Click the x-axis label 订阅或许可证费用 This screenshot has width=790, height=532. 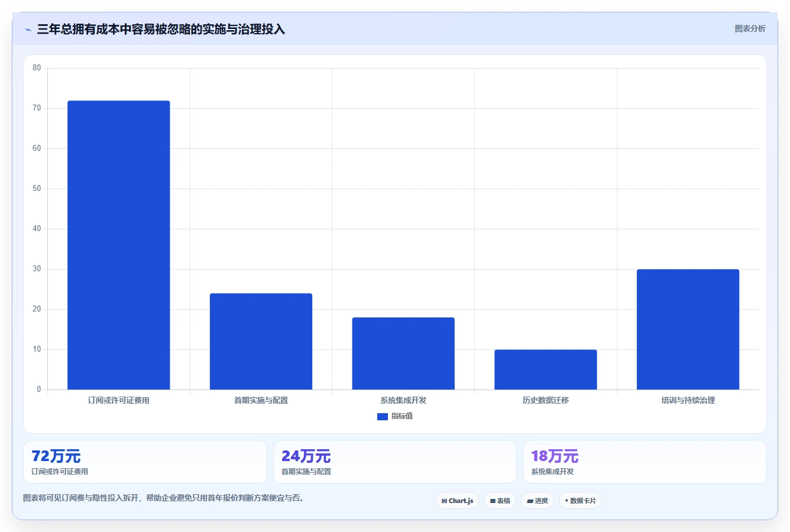tap(118, 400)
